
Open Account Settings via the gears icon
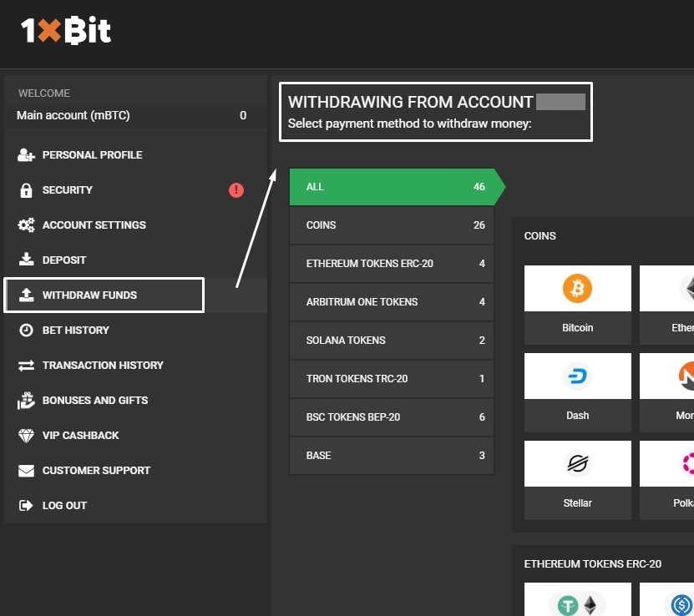pyautogui.click(x=27, y=225)
